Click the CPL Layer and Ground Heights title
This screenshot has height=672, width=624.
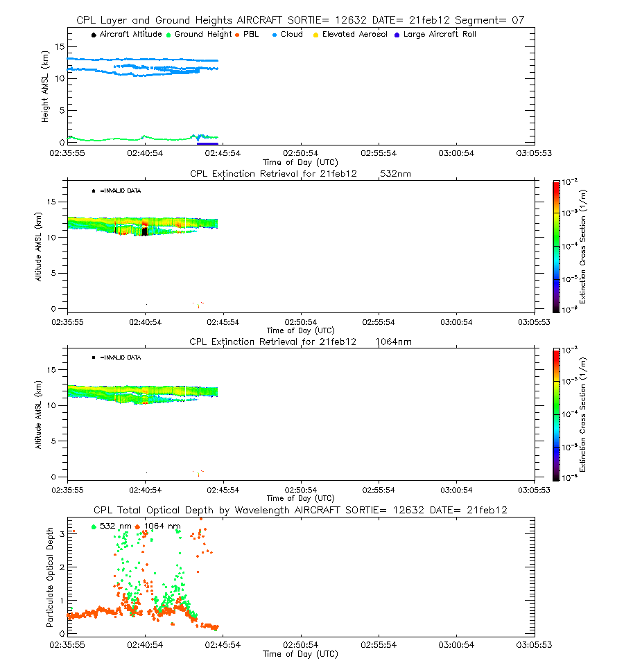[x=300, y=20]
